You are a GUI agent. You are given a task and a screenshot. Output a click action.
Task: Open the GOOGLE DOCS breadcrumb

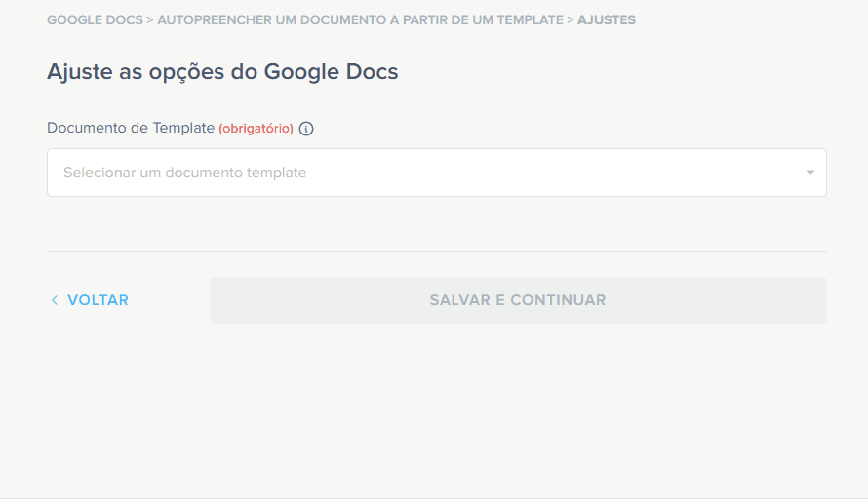click(95, 19)
